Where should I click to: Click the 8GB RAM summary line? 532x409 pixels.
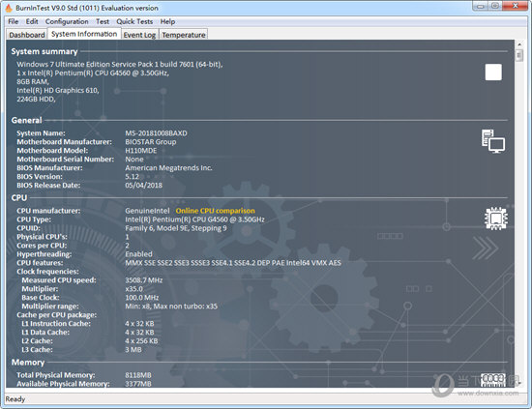[x=33, y=81]
